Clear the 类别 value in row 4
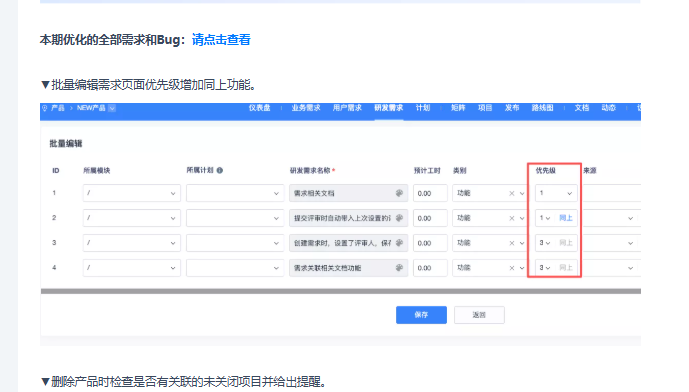This screenshot has height=392, width=689. tap(511, 268)
